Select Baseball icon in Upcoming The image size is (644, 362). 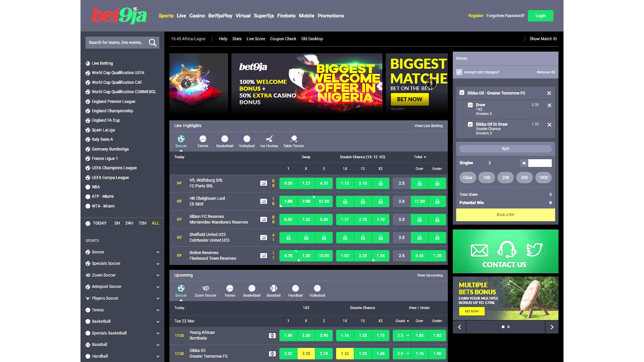pyautogui.click(x=274, y=288)
